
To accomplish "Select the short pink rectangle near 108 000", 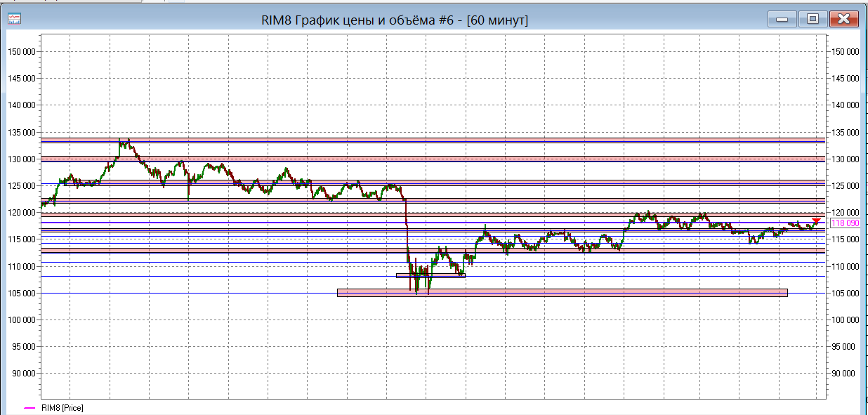I will 430,275.
